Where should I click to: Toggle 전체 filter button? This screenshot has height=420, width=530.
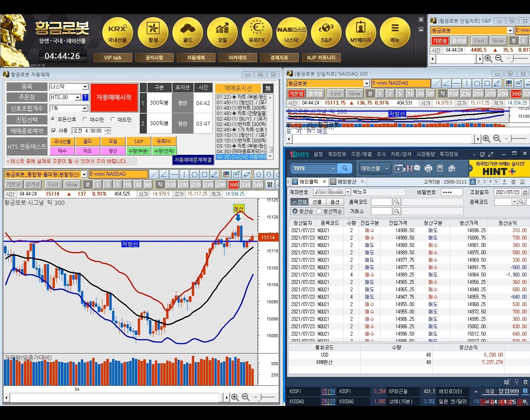point(299,202)
